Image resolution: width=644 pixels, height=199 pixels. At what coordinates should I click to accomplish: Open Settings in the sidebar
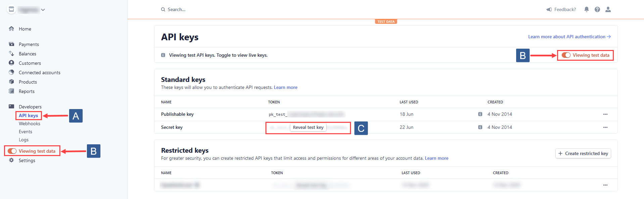coord(27,160)
